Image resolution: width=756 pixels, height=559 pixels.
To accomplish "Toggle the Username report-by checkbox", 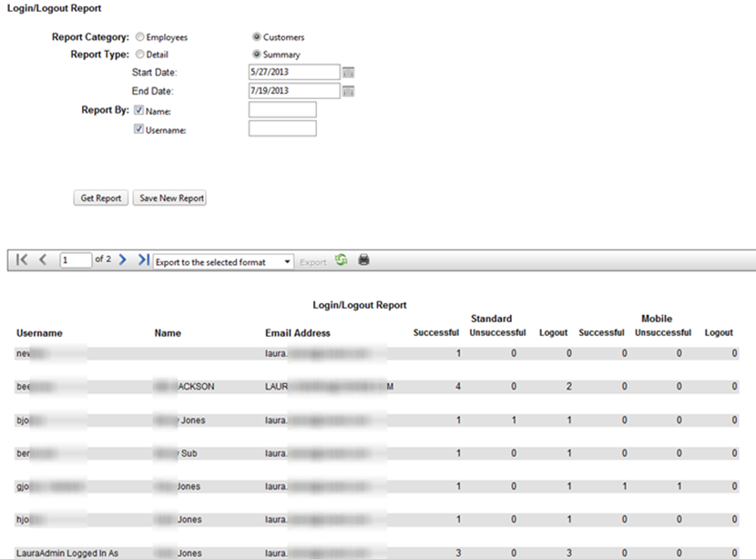I will (138, 129).
